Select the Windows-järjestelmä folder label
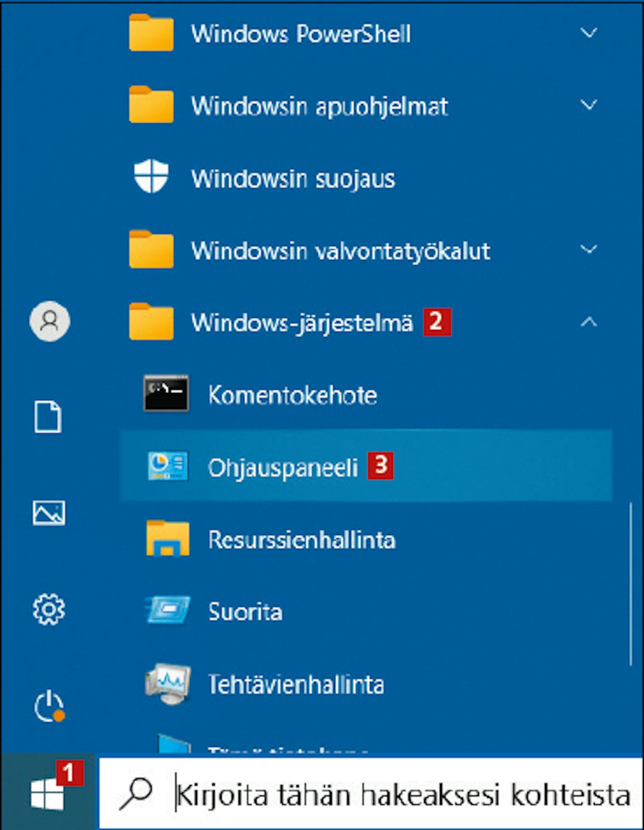The width and height of the screenshot is (644, 830). tap(301, 322)
